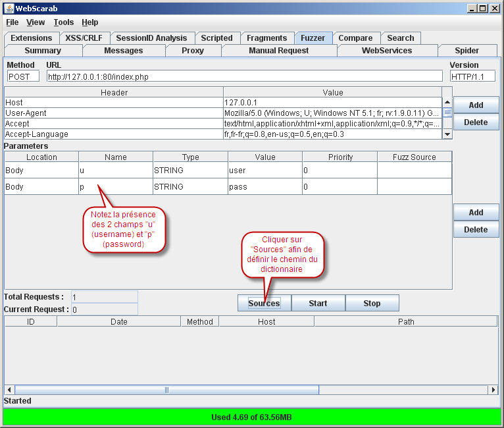The image size is (504, 428).
Task: Open the Tools menu
Action: click(64, 22)
